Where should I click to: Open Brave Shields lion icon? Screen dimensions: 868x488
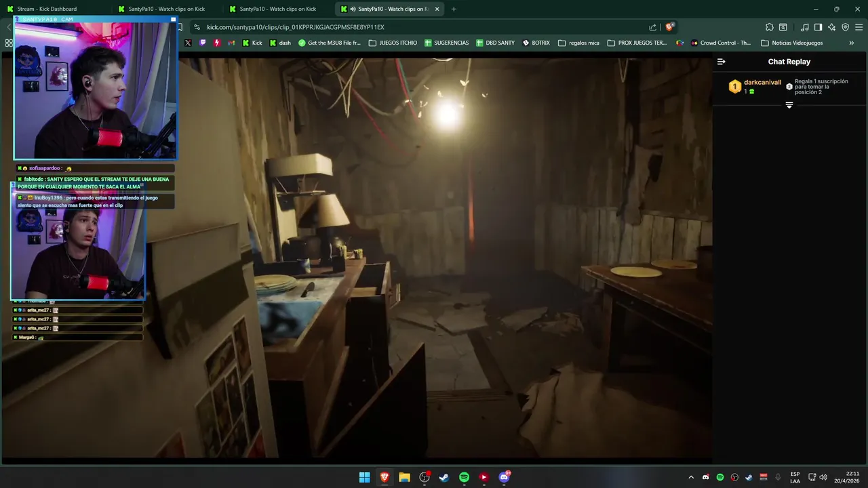(x=669, y=27)
